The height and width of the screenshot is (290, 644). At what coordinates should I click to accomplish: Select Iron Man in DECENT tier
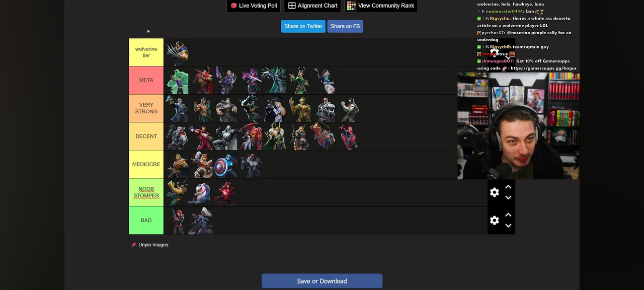pos(202,136)
